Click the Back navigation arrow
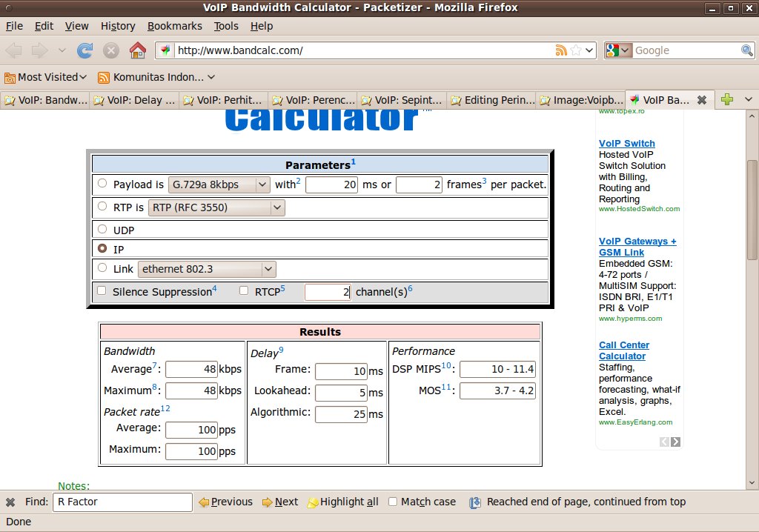Viewport: 759px width, 532px height. point(15,50)
